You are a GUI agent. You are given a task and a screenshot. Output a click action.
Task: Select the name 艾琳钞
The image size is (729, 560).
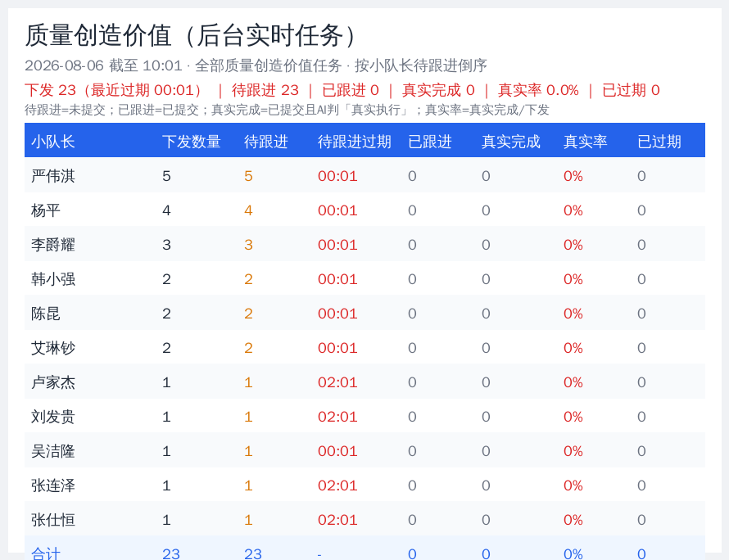53,348
